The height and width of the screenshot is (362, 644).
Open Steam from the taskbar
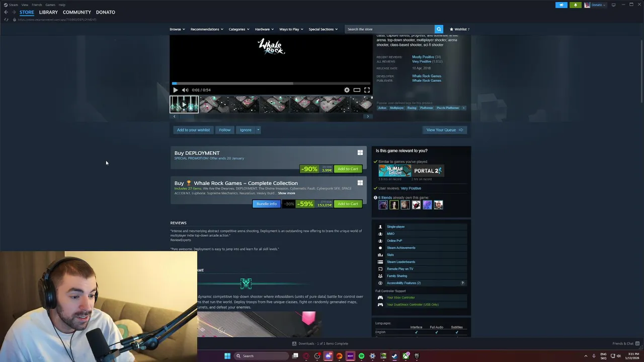click(x=394, y=356)
